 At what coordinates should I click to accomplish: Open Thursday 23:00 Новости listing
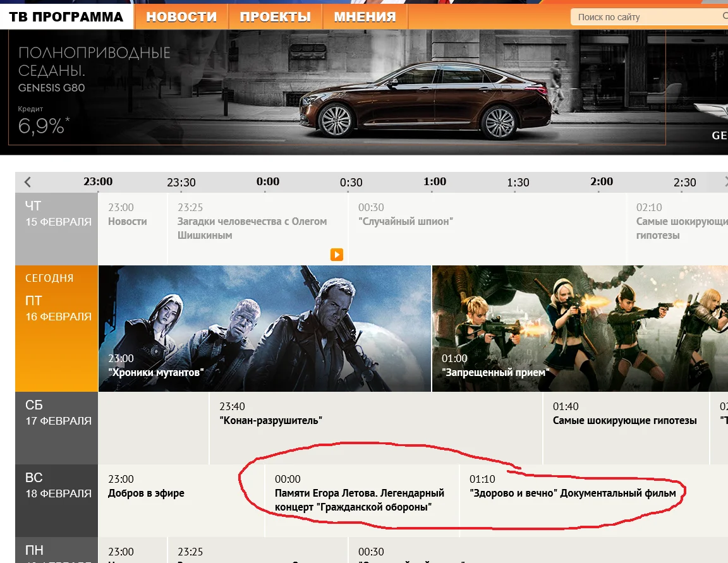coord(132,229)
